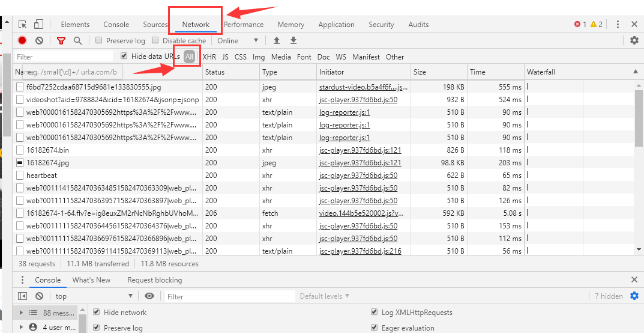Toggle Log XMLHttpRequests checkbox

click(x=374, y=312)
